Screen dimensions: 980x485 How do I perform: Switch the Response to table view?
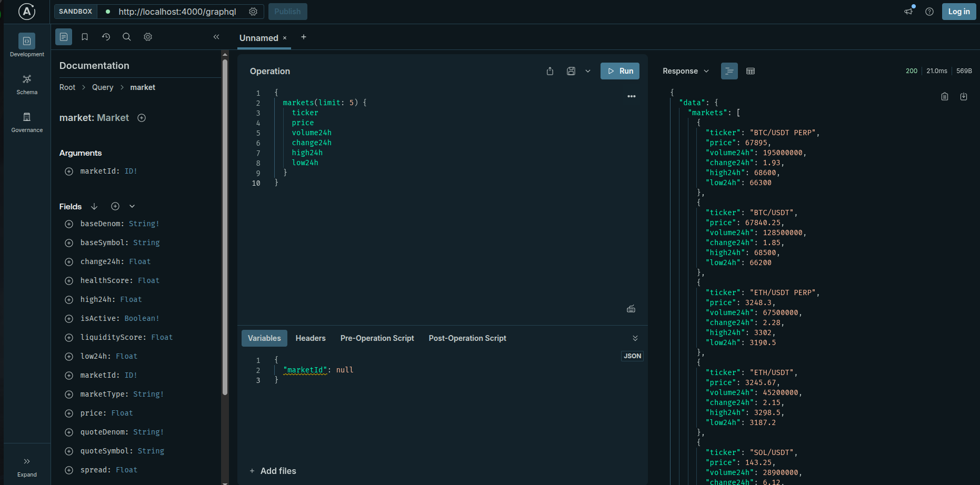pos(750,71)
